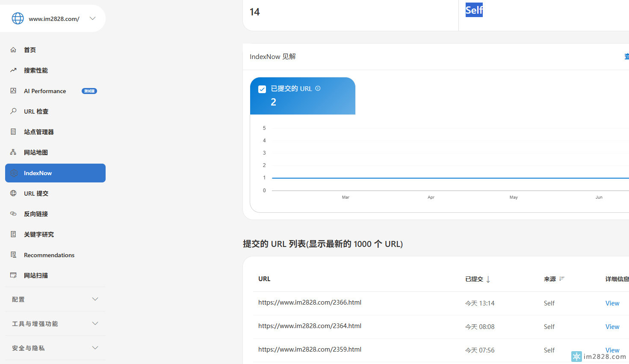
Task: Click the globe icon for URL 提交
Action: [13, 194]
